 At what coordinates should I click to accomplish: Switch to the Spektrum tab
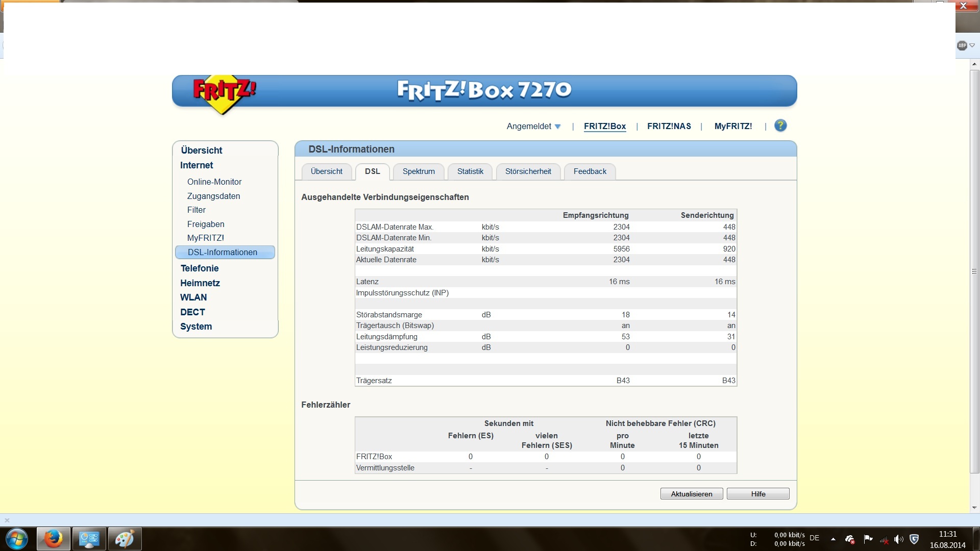(419, 171)
